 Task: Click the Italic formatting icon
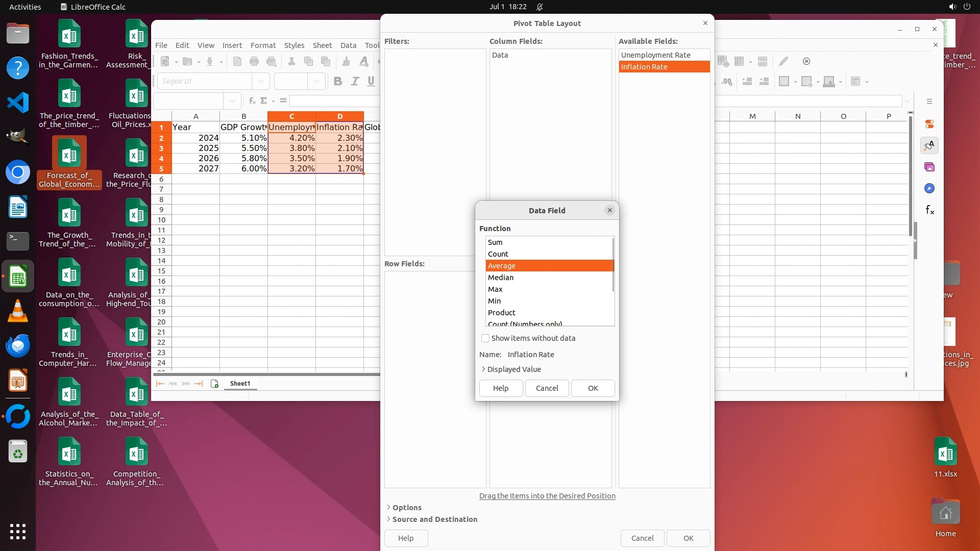pos(355,81)
